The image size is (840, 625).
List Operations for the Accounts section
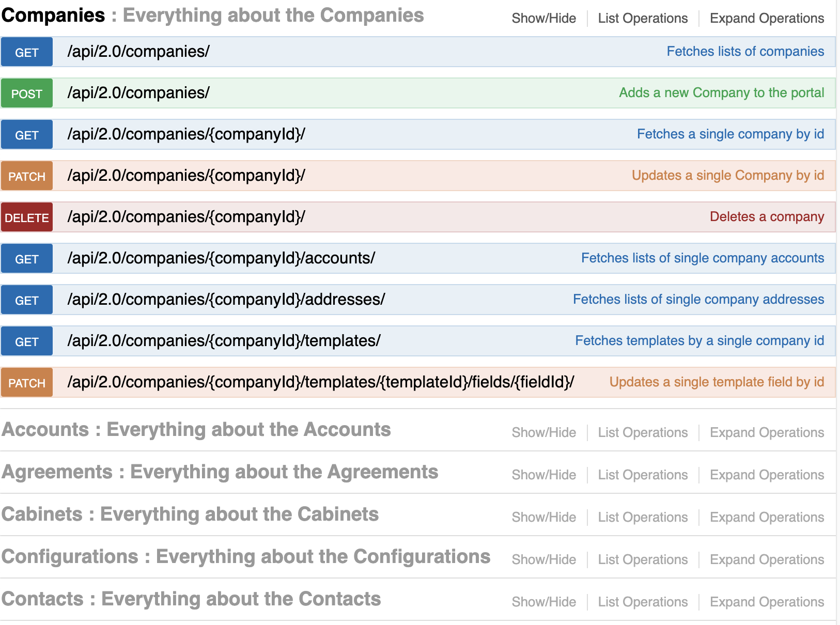[643, 433]
